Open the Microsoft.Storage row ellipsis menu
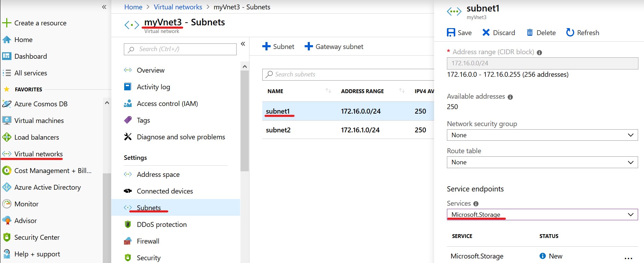Viewport: 644px width, 263px height. tap(628, 258)
